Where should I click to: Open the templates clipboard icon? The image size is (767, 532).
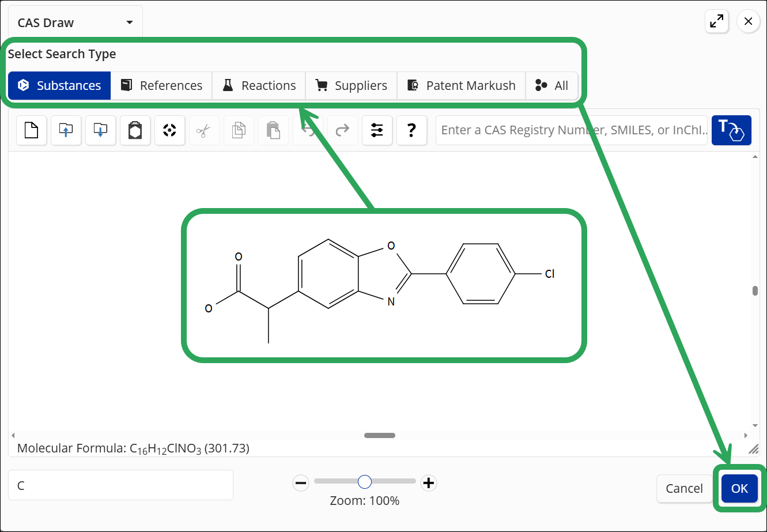click(135, 130)
